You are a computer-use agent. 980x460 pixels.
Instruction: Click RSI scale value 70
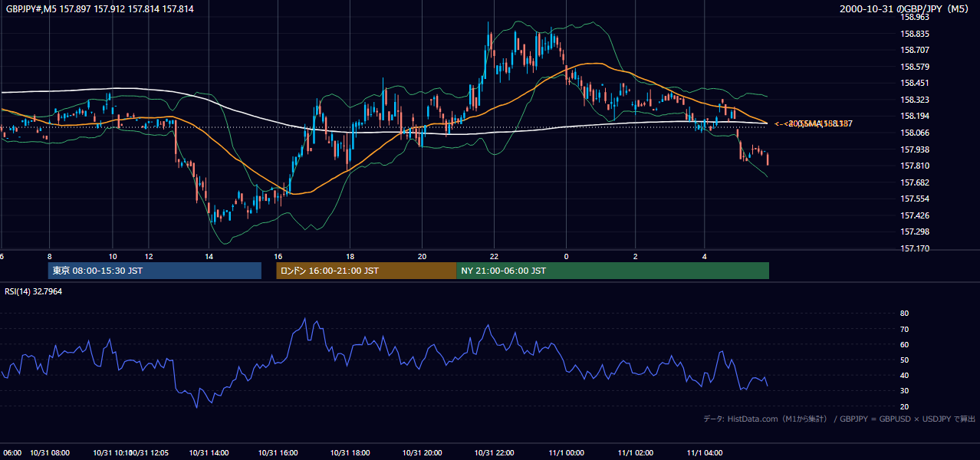click(905, 329)
